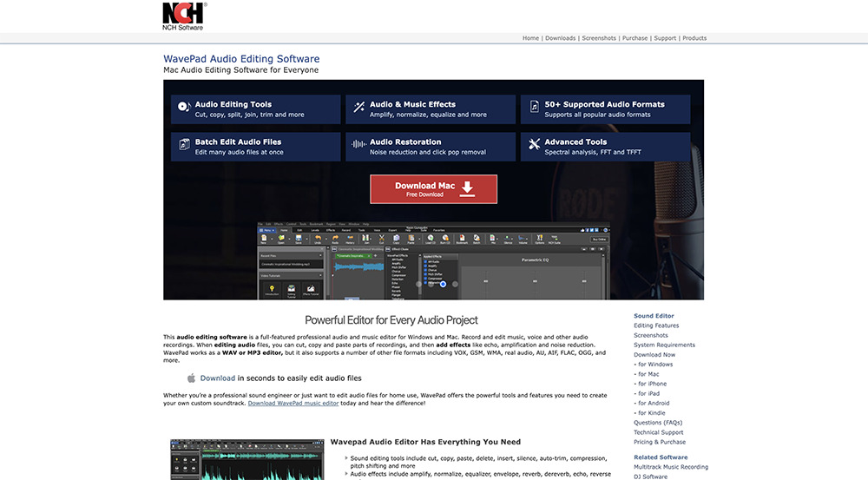The image size is (868, 480).
Task: Click the WavePad interface screenshot in banner
Action: coord(433,260)
